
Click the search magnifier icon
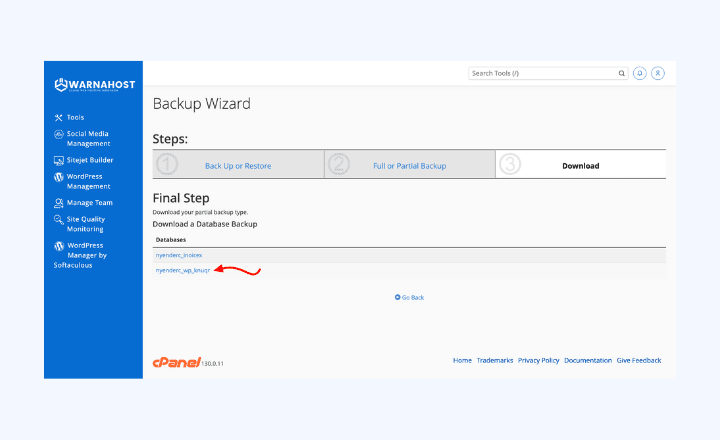point(621,73)
